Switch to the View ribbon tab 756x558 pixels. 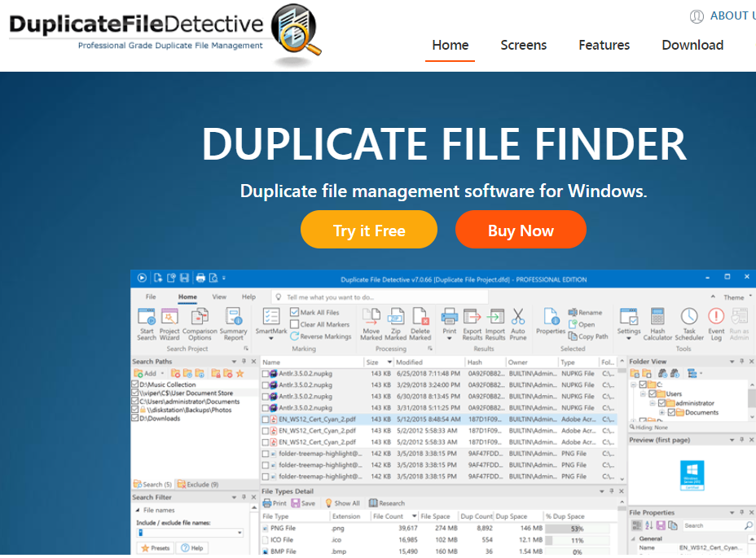(x=219, y=297)
